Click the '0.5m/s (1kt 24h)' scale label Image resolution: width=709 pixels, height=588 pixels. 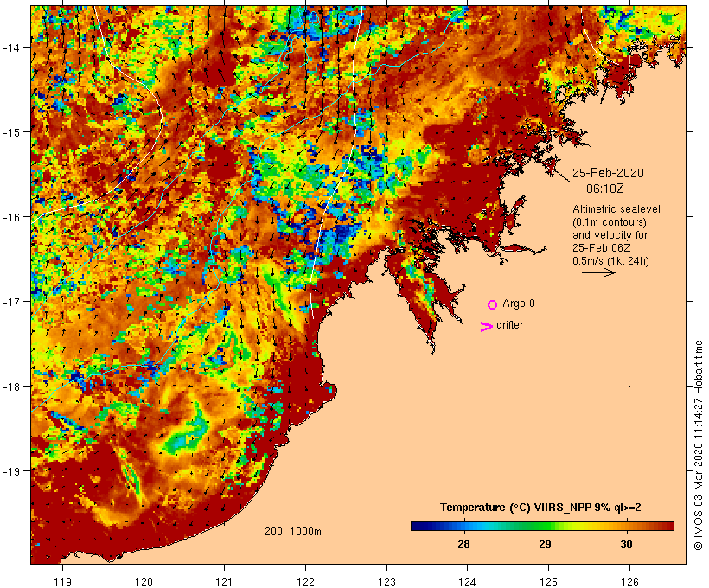(611, 261)
